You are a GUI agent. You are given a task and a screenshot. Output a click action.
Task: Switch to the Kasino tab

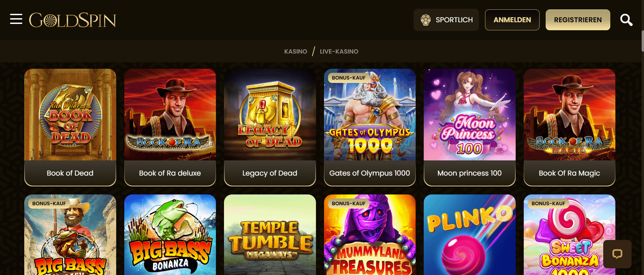pyautogui.click(x=295, y=52)
